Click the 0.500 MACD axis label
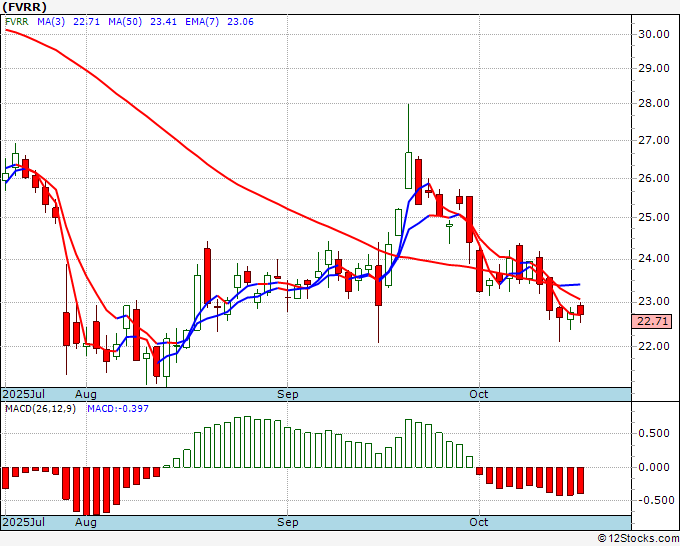This screenshot has width=680, height=546. click(654, 433)
